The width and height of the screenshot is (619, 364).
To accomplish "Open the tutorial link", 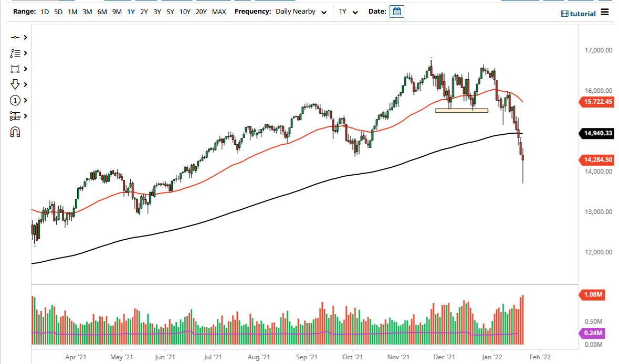I will point(583,14).
